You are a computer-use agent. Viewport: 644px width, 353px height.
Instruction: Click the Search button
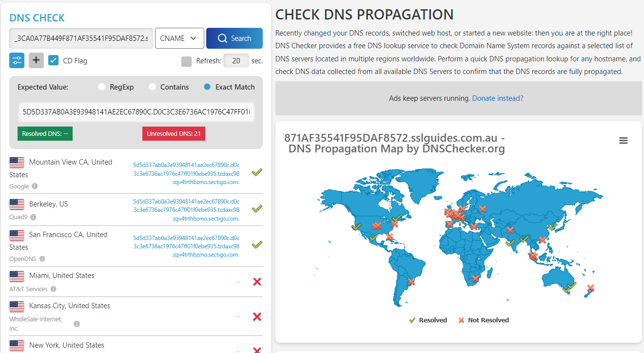click(x=234, y=37)
